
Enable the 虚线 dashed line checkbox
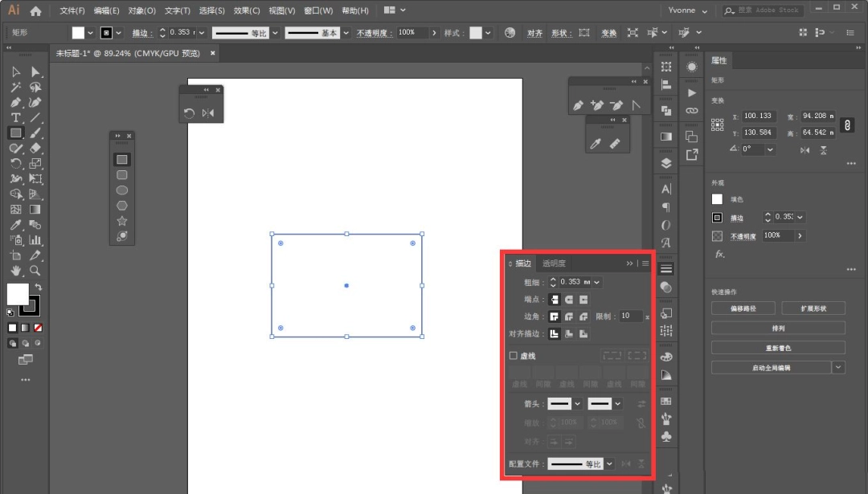click(513, 356)
